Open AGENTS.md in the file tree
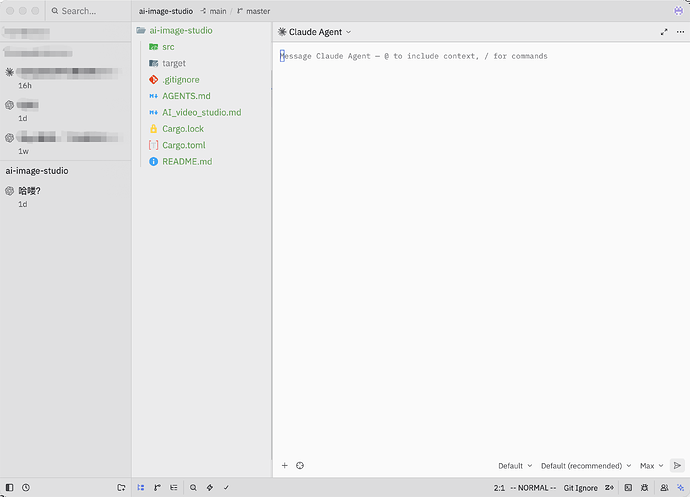Screen dimensions: 690x497 186,96
